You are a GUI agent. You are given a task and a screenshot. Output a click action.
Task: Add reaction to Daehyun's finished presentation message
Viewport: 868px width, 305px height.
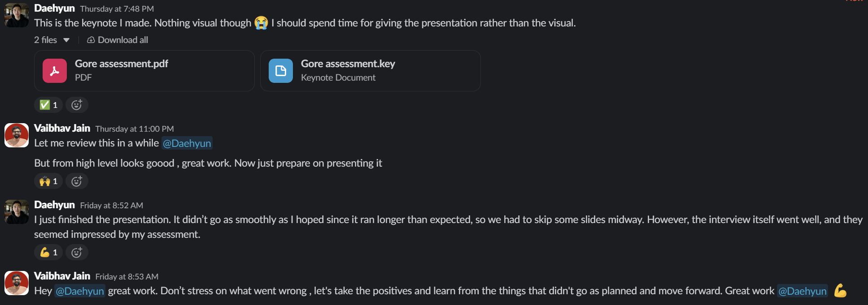pyautogui.click(x=77, y=252)
